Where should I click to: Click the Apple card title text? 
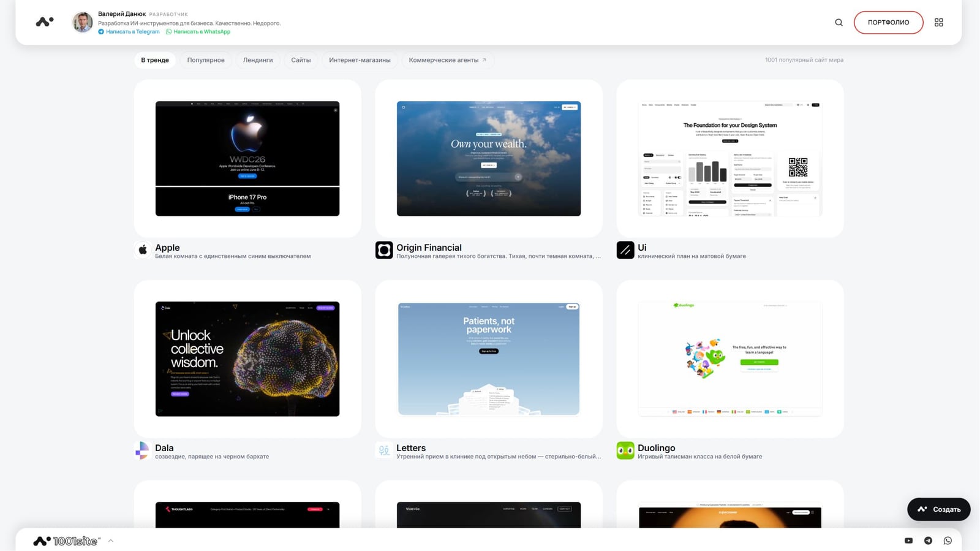167,248
